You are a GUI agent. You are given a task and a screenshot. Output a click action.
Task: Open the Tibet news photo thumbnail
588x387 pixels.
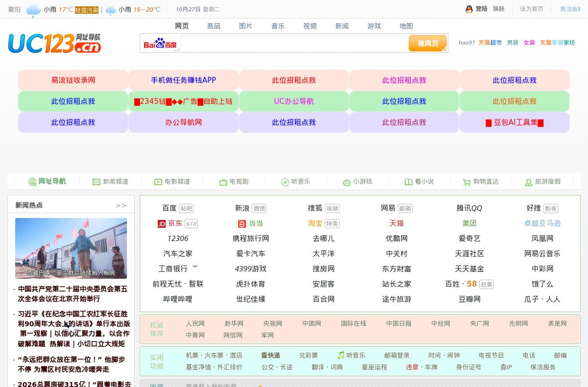tap(71, 248)
